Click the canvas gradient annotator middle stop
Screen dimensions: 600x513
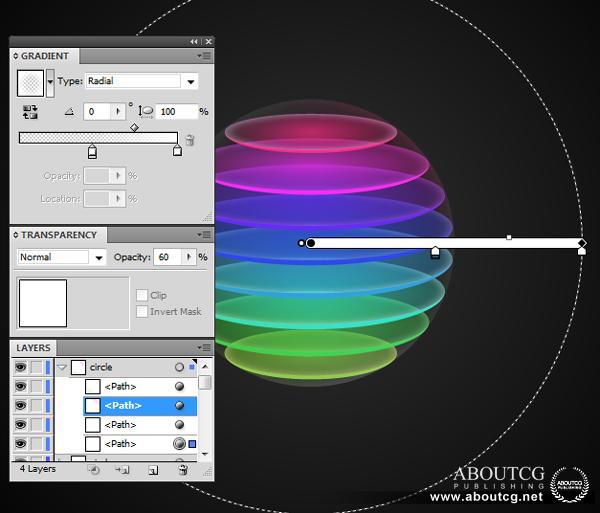[x=435, y=252]
